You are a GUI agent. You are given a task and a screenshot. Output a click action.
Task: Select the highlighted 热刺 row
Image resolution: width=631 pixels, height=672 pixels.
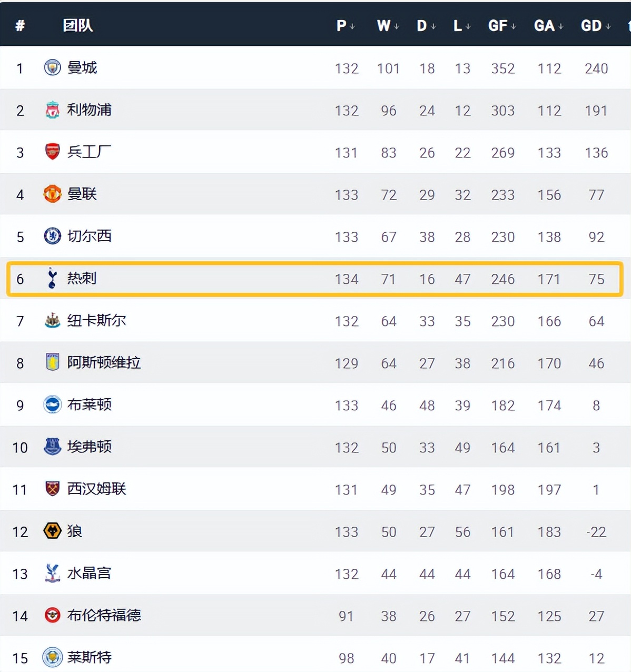pyautogui.click(x=315, y=279)
